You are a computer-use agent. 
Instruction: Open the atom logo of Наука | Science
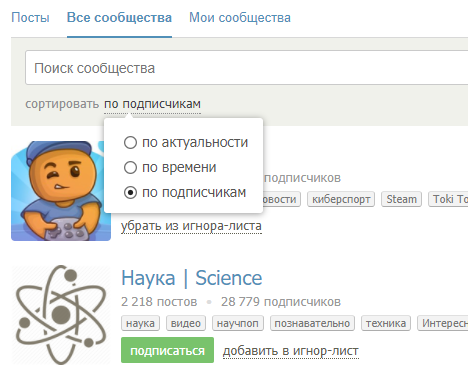click(x=61, y=315)
